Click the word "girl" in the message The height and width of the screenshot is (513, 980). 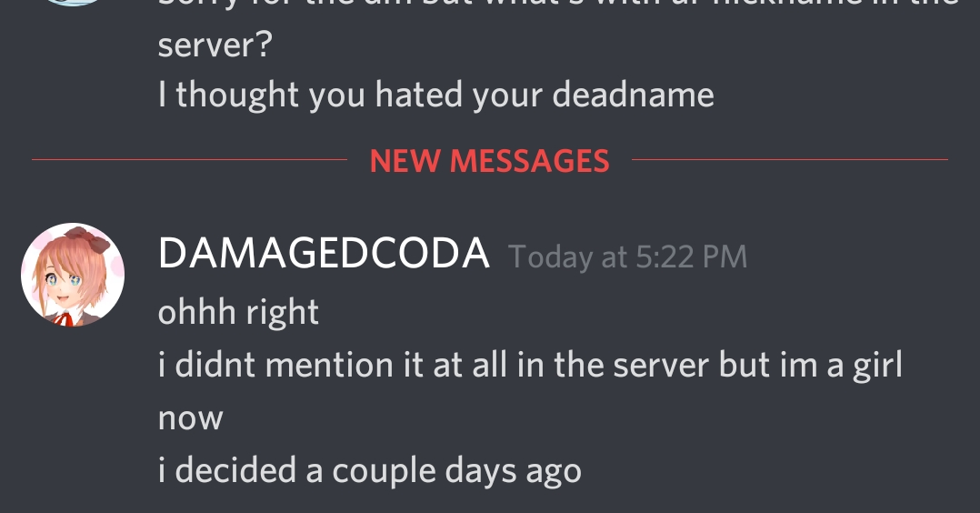878,366
